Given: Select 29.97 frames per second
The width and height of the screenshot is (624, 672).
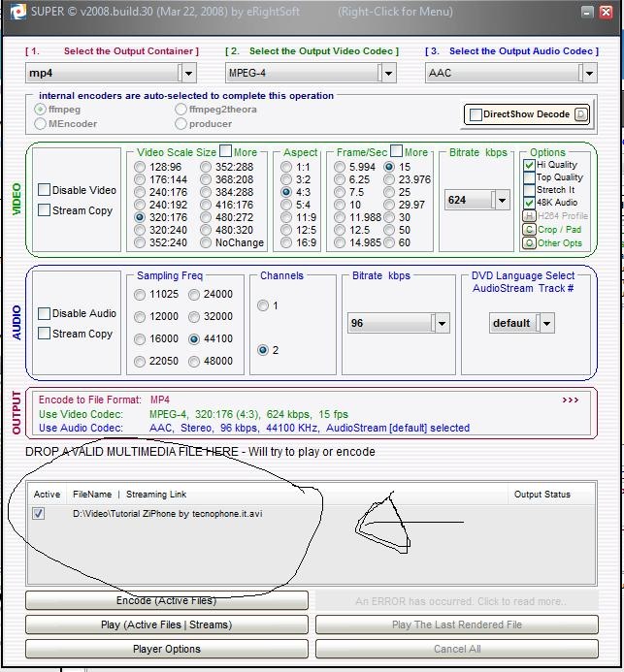Looking at the screenshot, I should (389, 205).
